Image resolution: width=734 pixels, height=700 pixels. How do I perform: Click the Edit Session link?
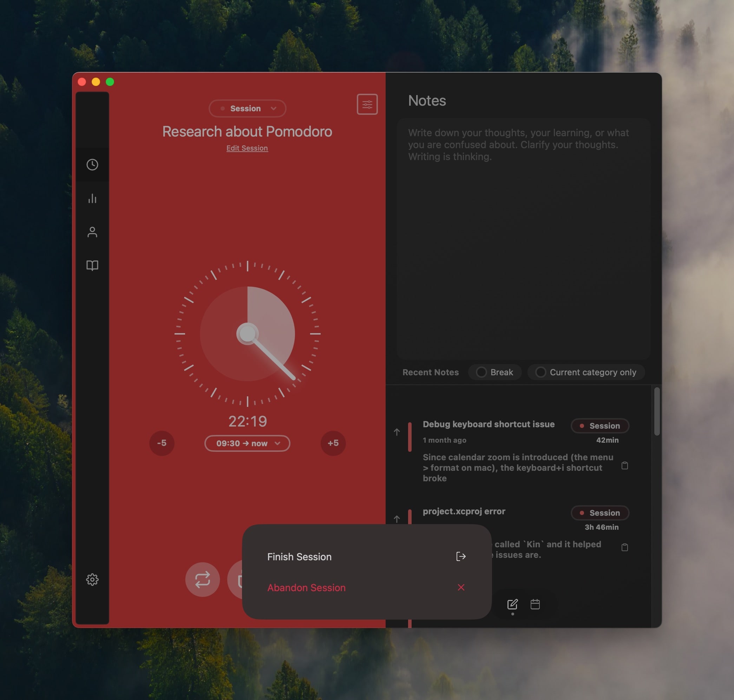[x=247, y=148]
